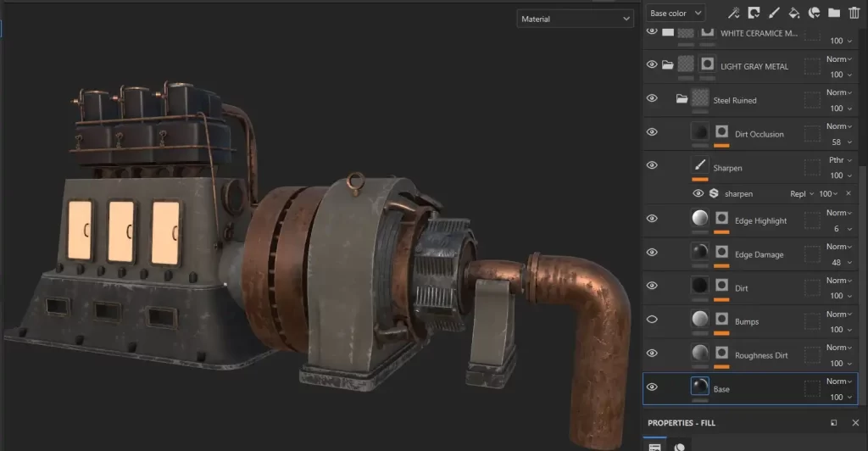Viewport: 868px width, 451px height.
Task: Create a new folder in layer stack
Action: [x=834, y=13]
